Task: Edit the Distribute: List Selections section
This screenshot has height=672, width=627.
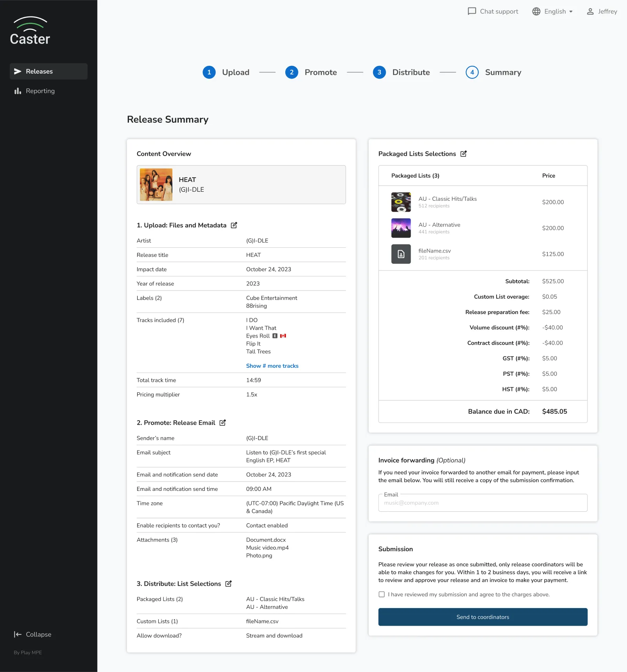Action: coord(228,584)
